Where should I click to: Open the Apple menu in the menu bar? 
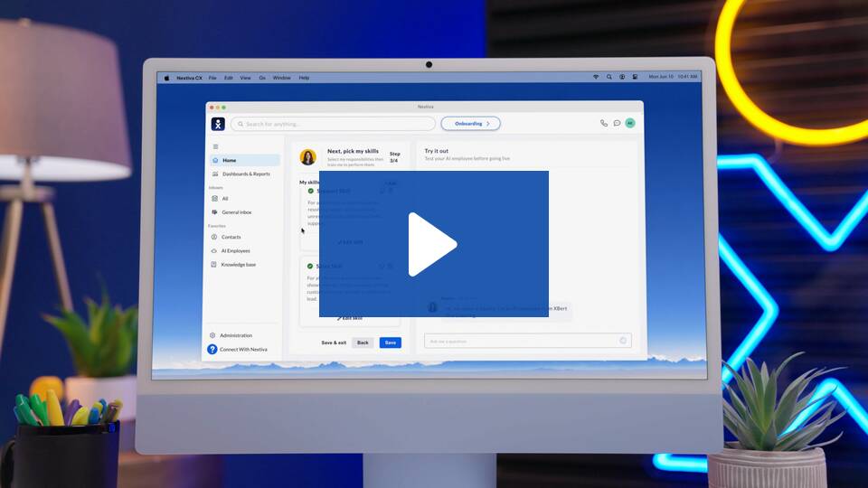166,78
